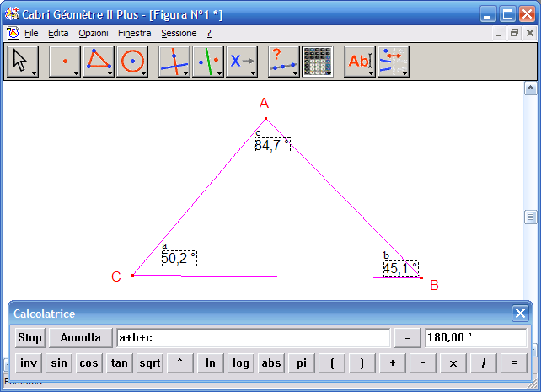This screenshot has width=541, height=392.
Task: Click the abs calculator key
Action: (271, 363)
